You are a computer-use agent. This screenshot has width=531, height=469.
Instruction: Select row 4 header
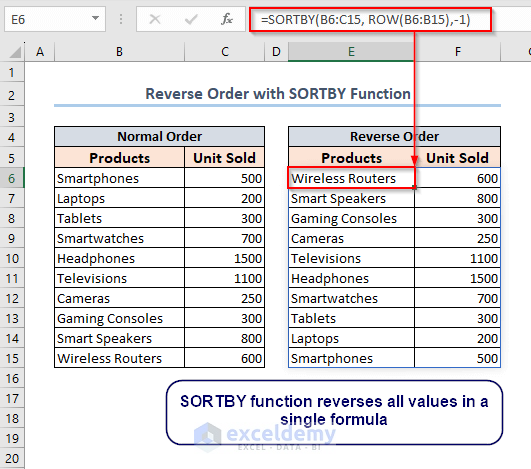pos(12,137)
